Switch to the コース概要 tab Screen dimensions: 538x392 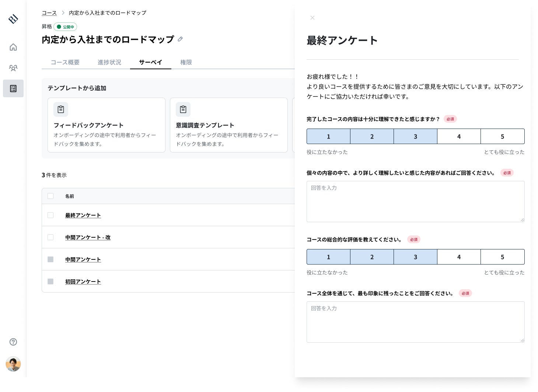pos(65,62)
